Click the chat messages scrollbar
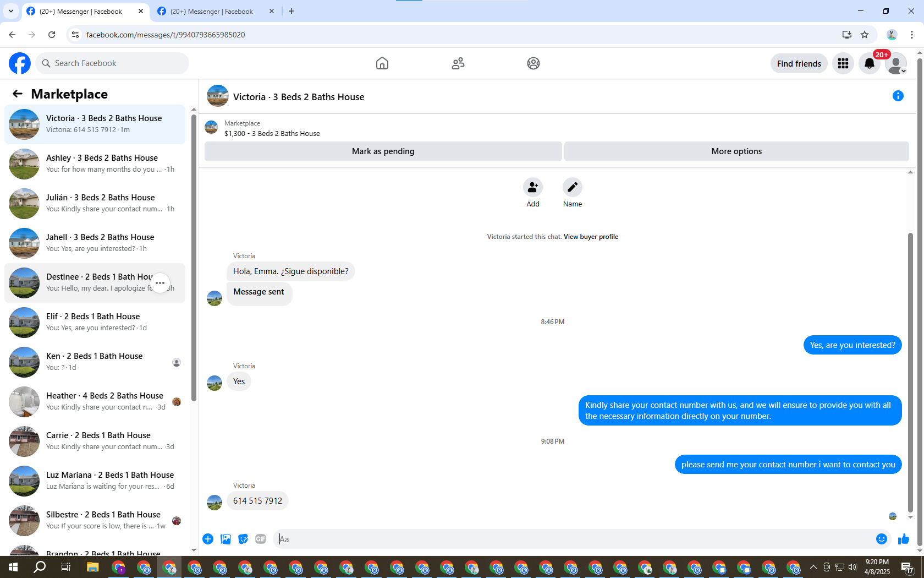Image resolution: width=924 pixels, height=578 pixels. 910,372
